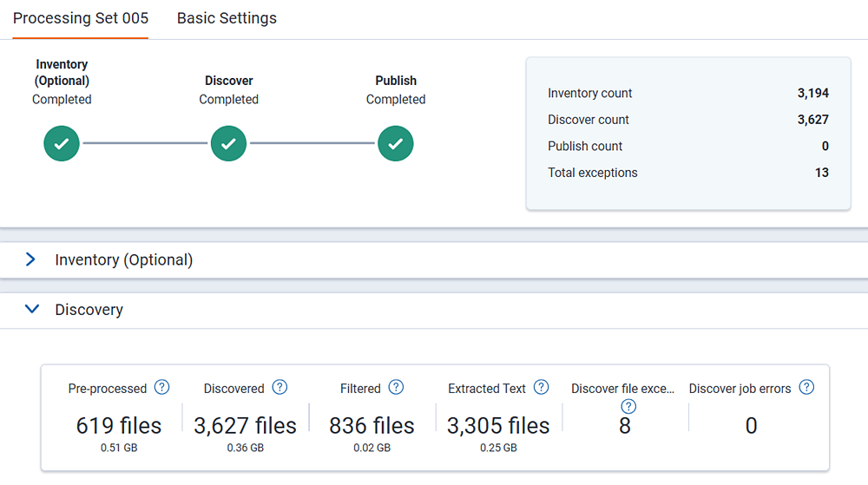This screenshot has height=485, width=868.
Task: Open help icon next to Pre-processed
Action: (x=161, y=387)
